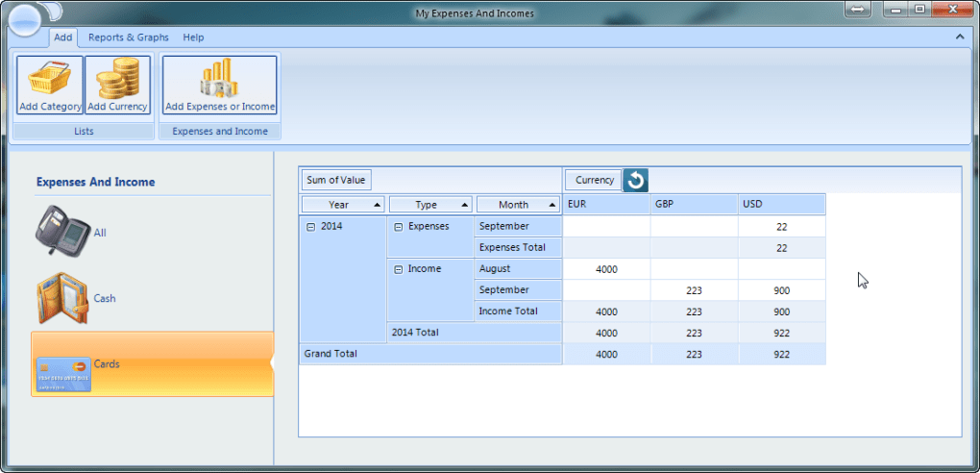
Task: Click the Add Category basket icon
Action: click(x=49, y=78)
